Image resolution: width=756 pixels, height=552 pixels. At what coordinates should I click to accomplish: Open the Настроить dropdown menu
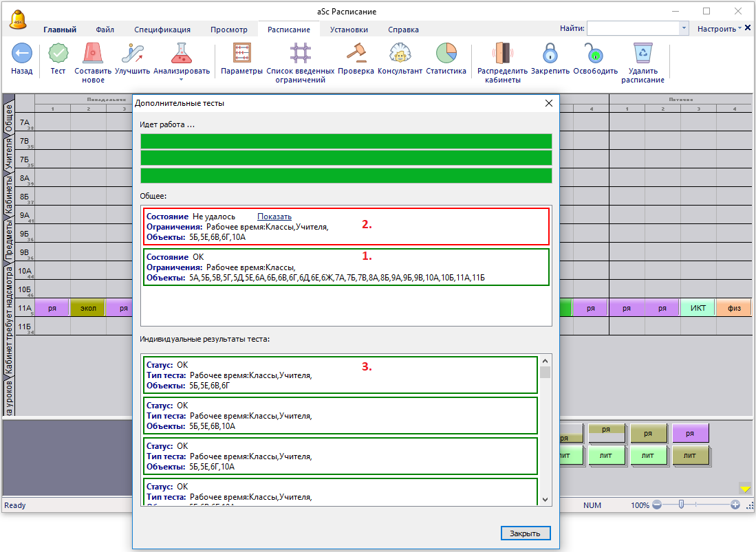point(720,29)
